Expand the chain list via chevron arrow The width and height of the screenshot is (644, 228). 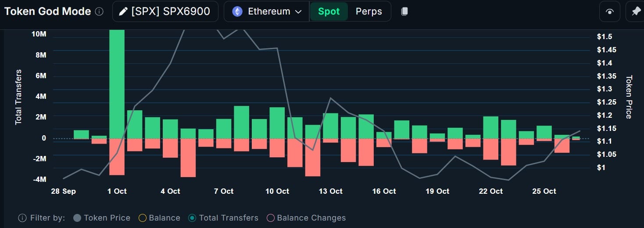(x=298, y=12)
